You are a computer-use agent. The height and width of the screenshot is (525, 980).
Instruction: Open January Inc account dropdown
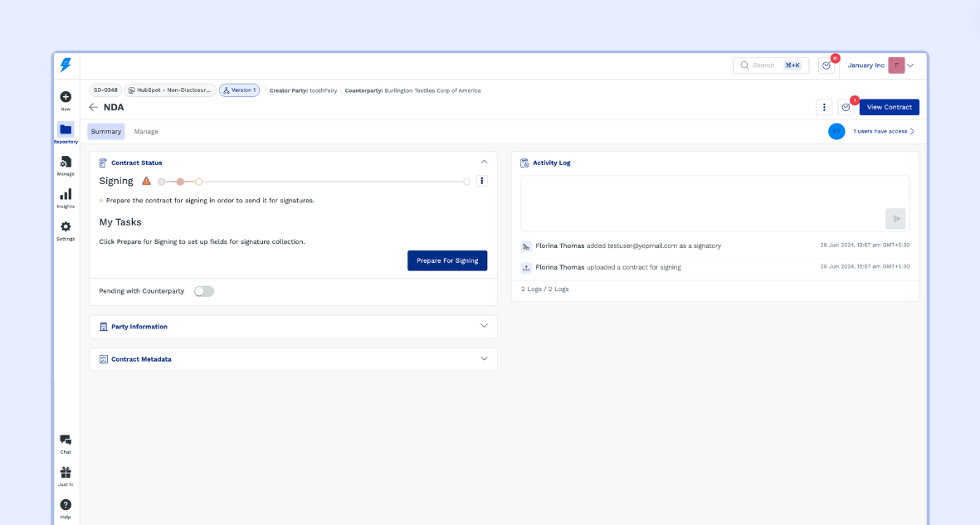point(910,66)
